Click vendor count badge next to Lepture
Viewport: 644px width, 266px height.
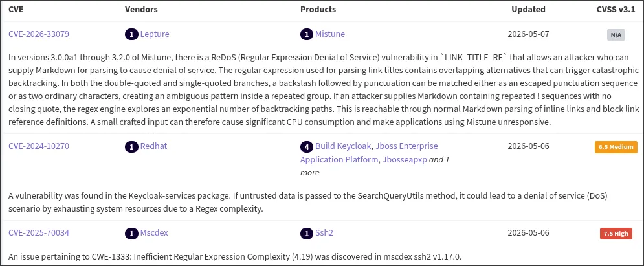point(131,34)
